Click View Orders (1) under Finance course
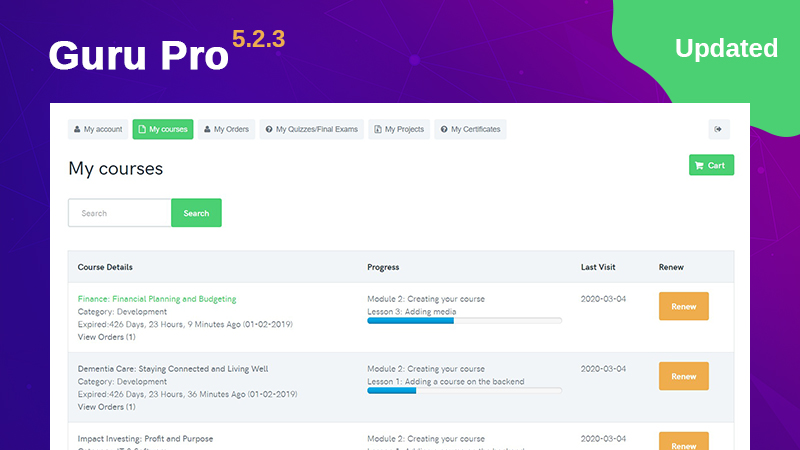 tap(108, 337)
